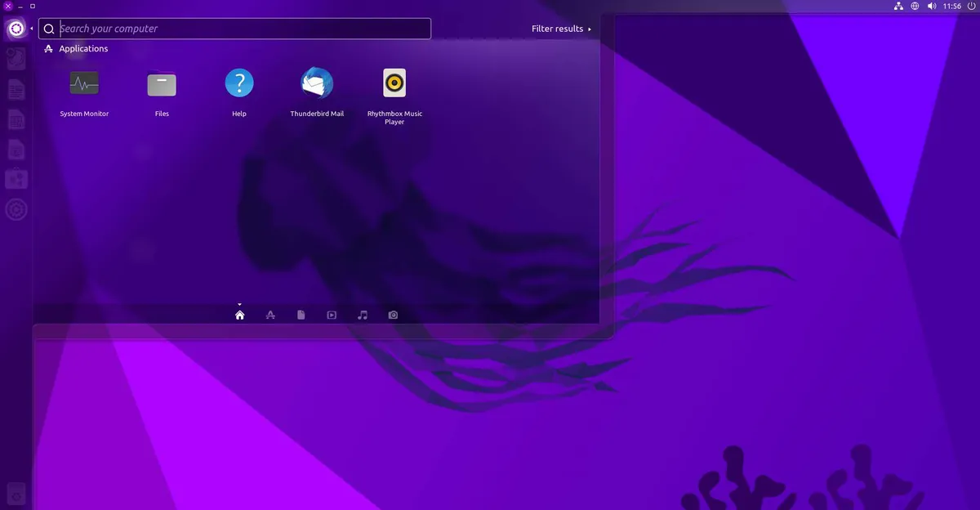The width and height of the screenshot is (980, 510).
Task: Switch to the Music lens
Action: point(363,315)
